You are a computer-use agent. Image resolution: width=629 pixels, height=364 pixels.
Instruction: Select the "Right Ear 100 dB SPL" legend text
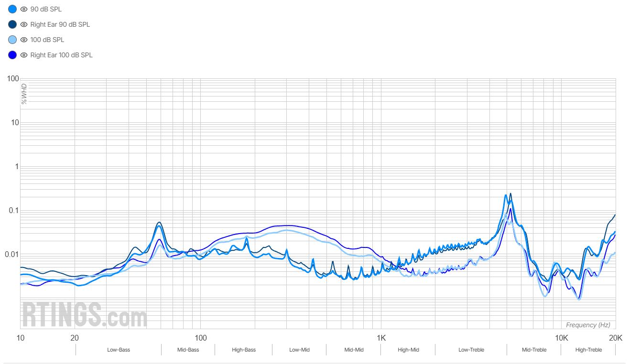tap(61, 55)
